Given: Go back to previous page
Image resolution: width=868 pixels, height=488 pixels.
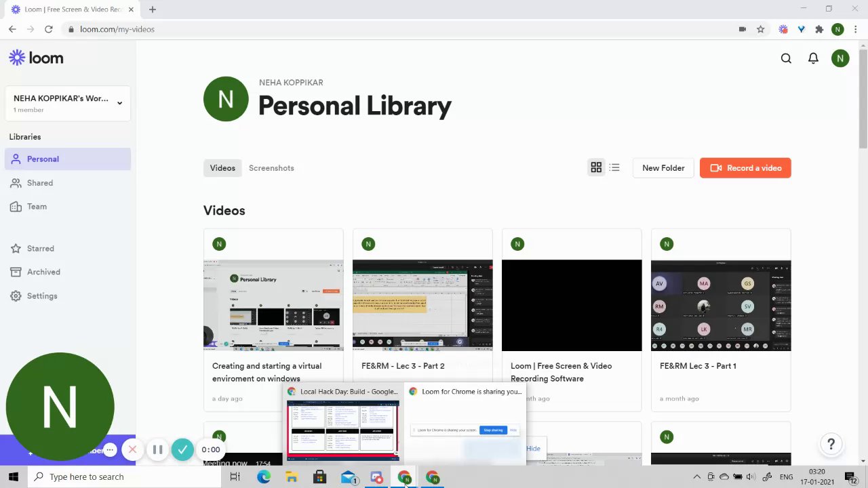Looking at the screenshot, I should (x=12, y=29).
